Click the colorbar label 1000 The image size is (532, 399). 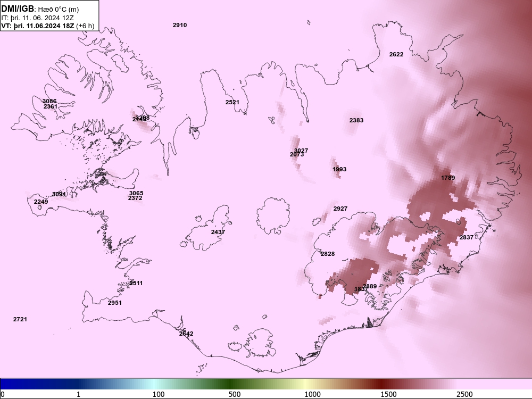pyautogui.click(x=312, y=395)
